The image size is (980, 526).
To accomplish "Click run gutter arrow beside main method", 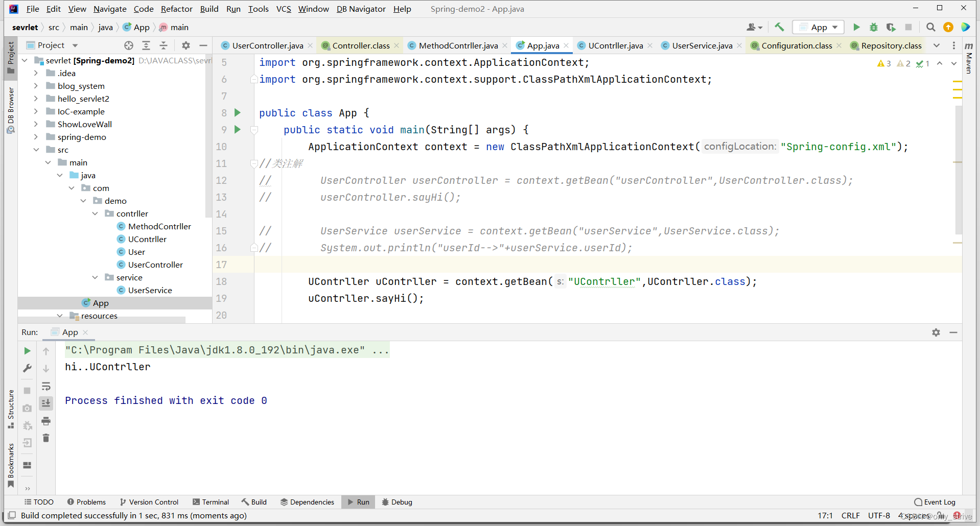I will [x=237, y=129].
